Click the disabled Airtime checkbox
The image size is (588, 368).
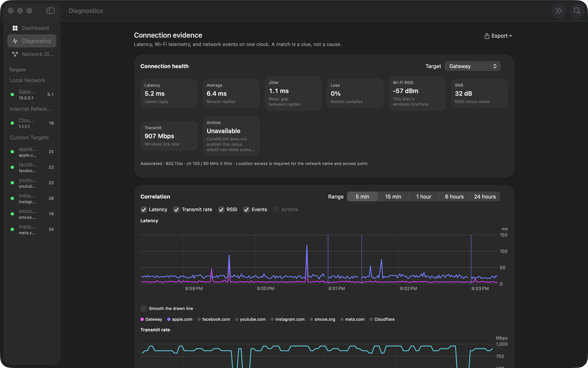tap(276, 210)
